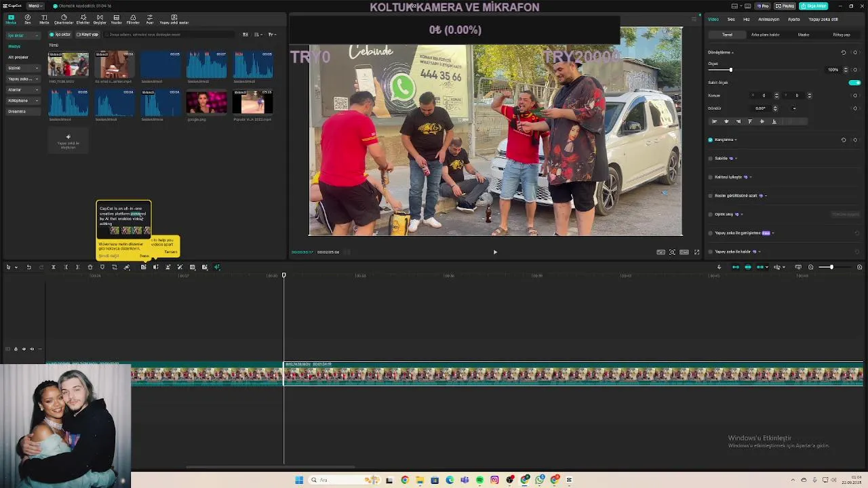The image size is (868, 488).
Task: Select the Arka planı kaldır sub-tab
Action: pyautogui.click(x=766, y=35)
